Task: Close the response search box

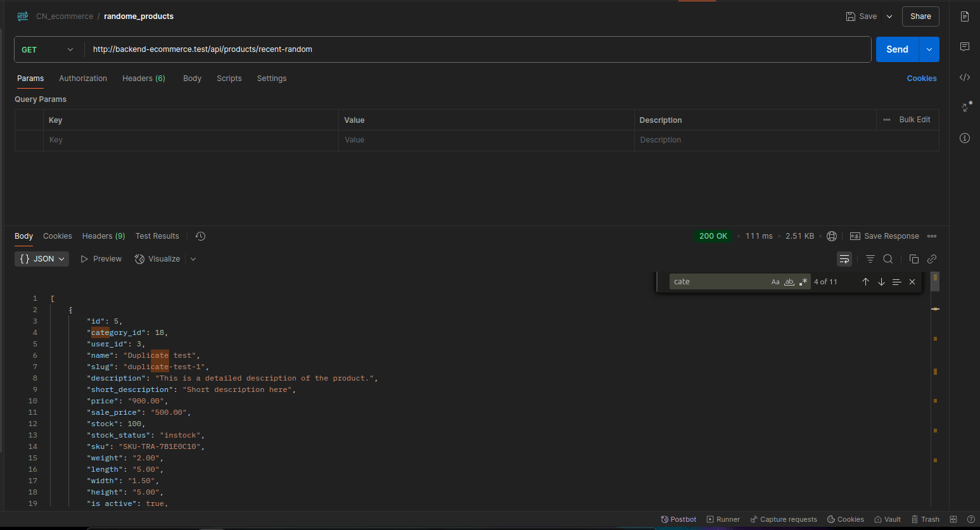Action: click(912, 282)
